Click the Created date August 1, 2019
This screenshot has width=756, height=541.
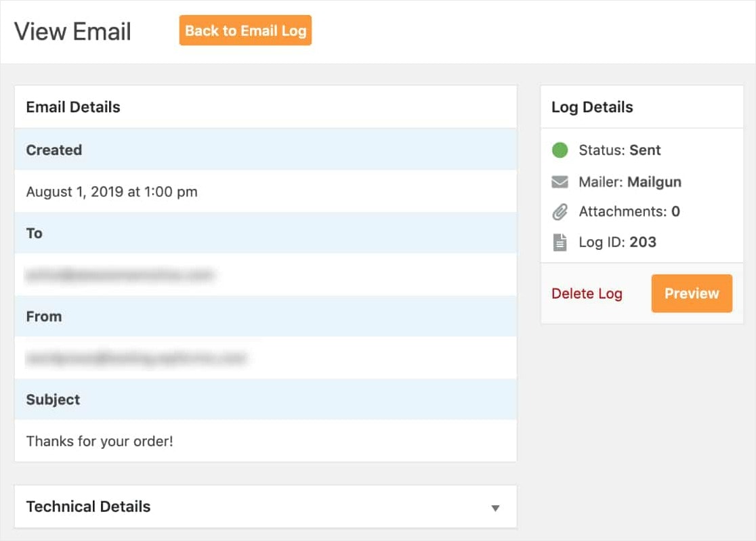coord(112,192)
